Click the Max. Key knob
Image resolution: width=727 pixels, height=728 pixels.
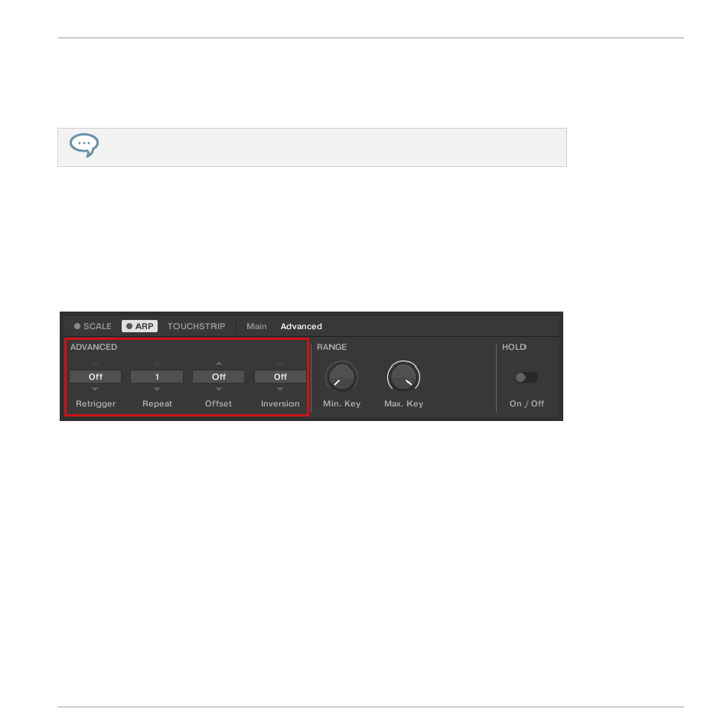403,377
